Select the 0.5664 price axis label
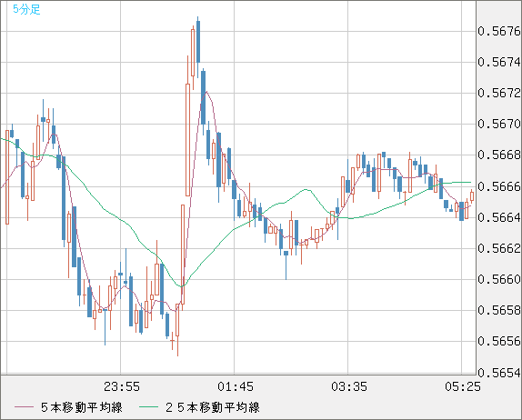This screenshot has height=420, width=522. 499,217
